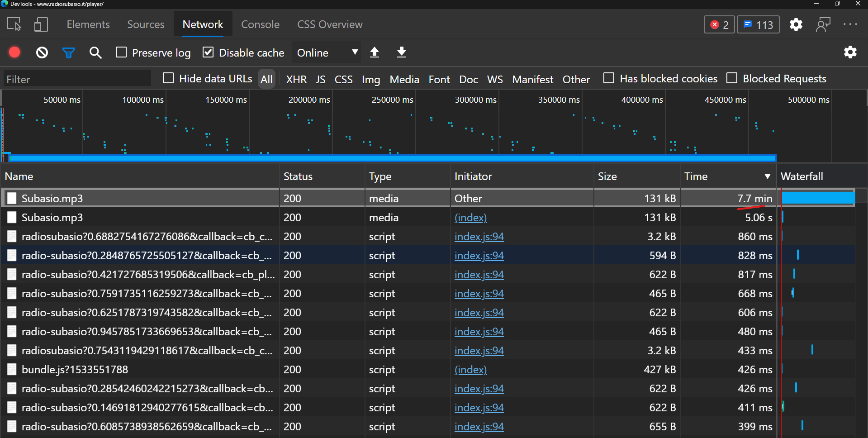This screenshot has width=868, height=438.
Task: Show the 2 errors badge
Action: click(x=719, y=24)
